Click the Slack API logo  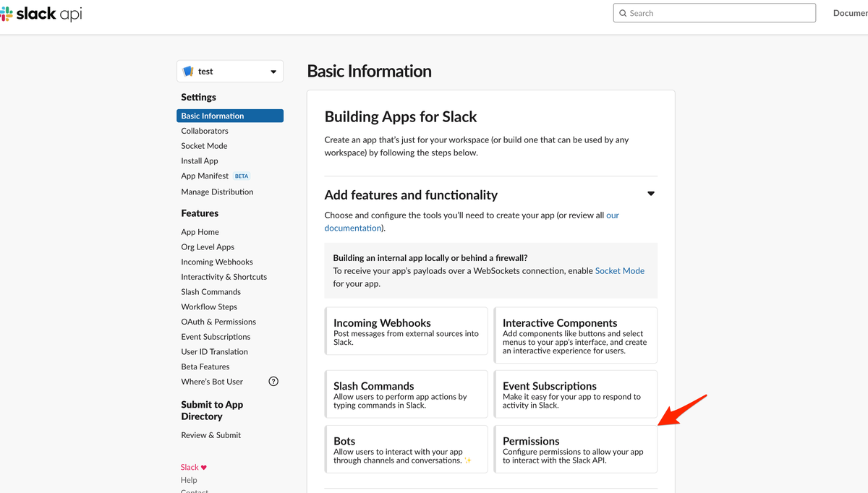coord(41,13)
